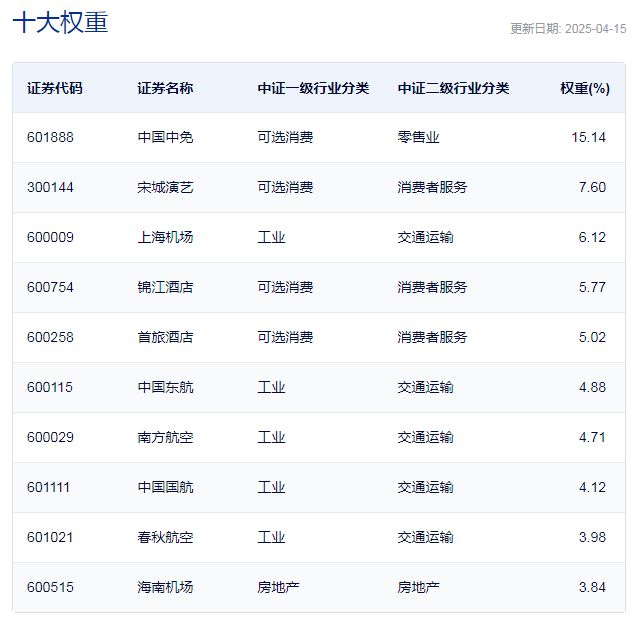Select stock code 601888

[50, 138]
